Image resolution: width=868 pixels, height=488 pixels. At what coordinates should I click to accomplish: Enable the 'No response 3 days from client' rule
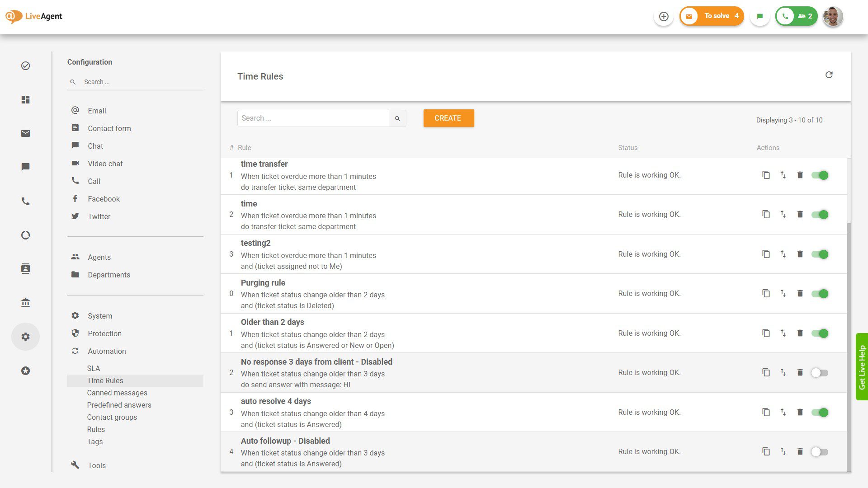(x=819, y=372)
